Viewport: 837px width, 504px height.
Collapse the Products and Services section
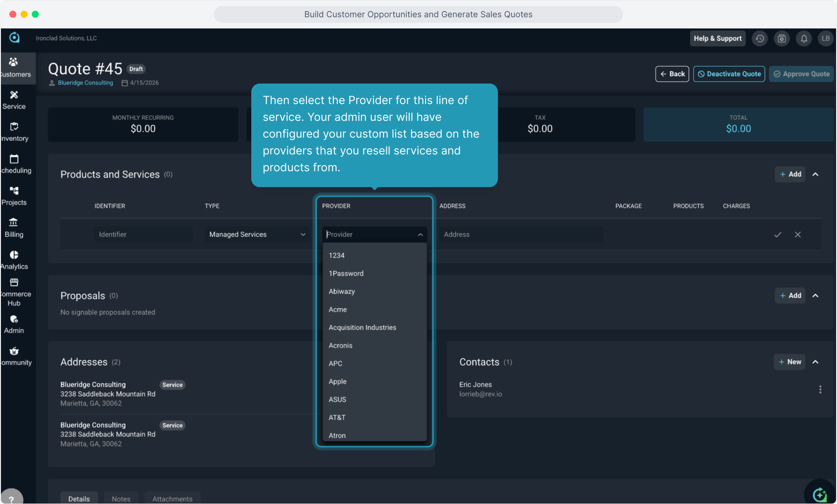coord(816,175)
